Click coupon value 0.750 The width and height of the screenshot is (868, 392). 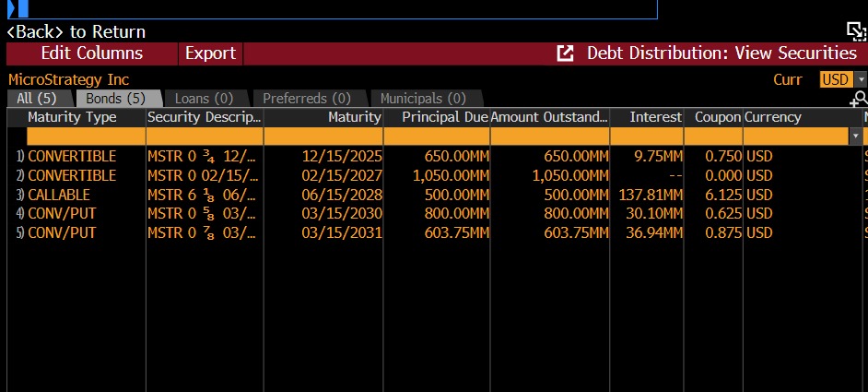point(723,157)
